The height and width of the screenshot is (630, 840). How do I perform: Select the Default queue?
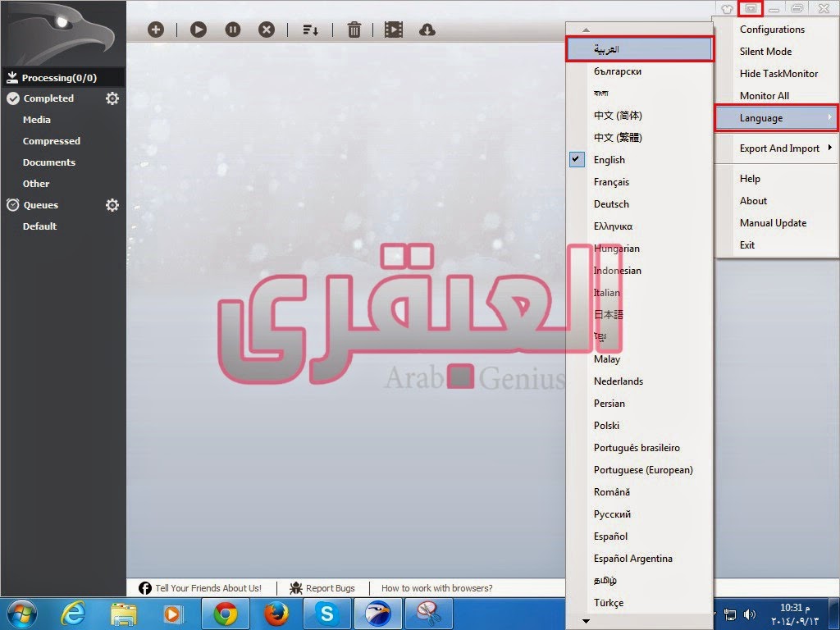(39, 226)
